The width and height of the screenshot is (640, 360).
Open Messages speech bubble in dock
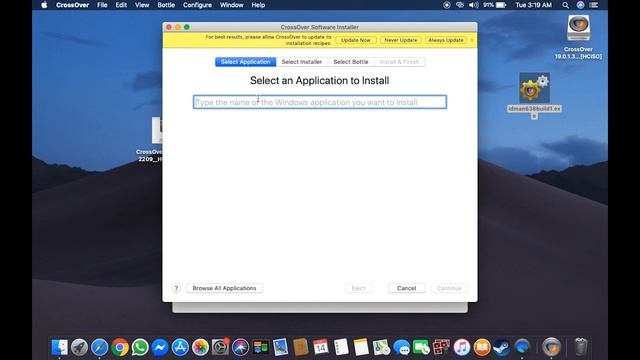(x=402, y=347)
